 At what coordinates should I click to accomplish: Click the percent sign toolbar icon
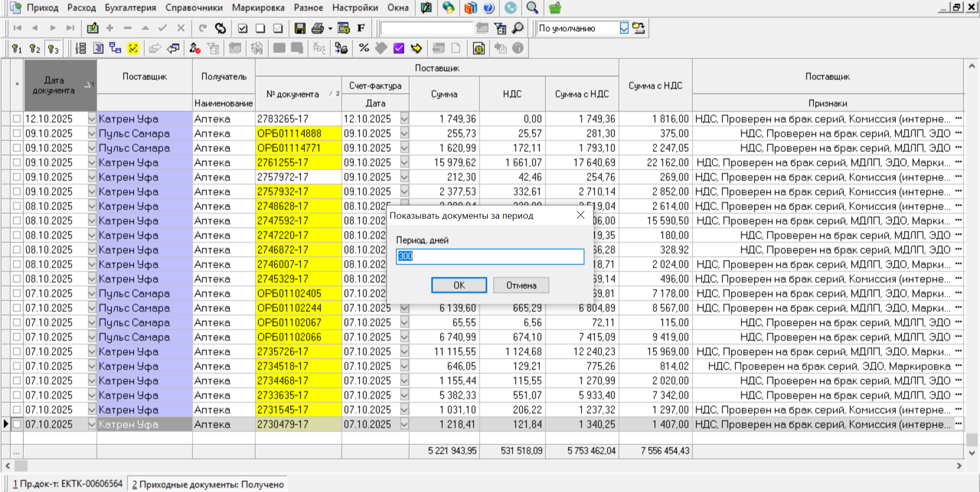[x=363, y=48]
